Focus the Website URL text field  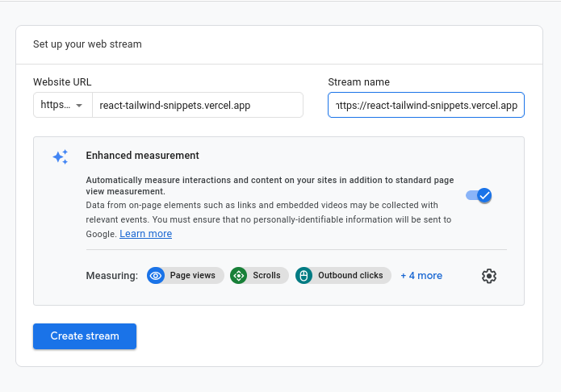pos(197,106)
